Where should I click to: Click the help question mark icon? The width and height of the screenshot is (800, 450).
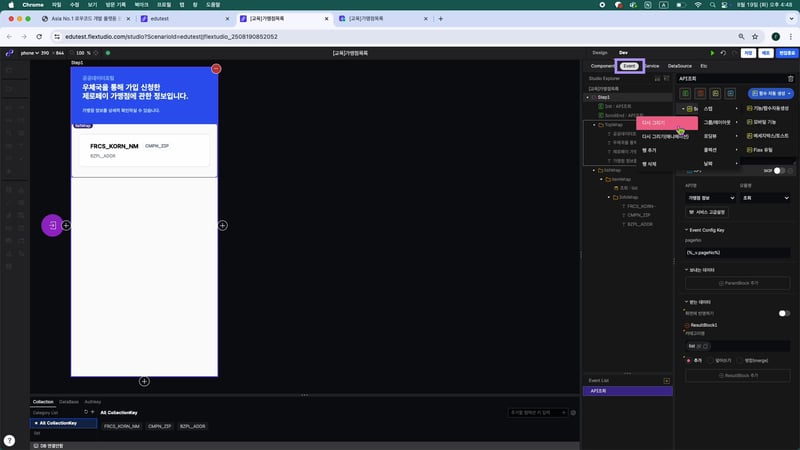click(9, 440)
